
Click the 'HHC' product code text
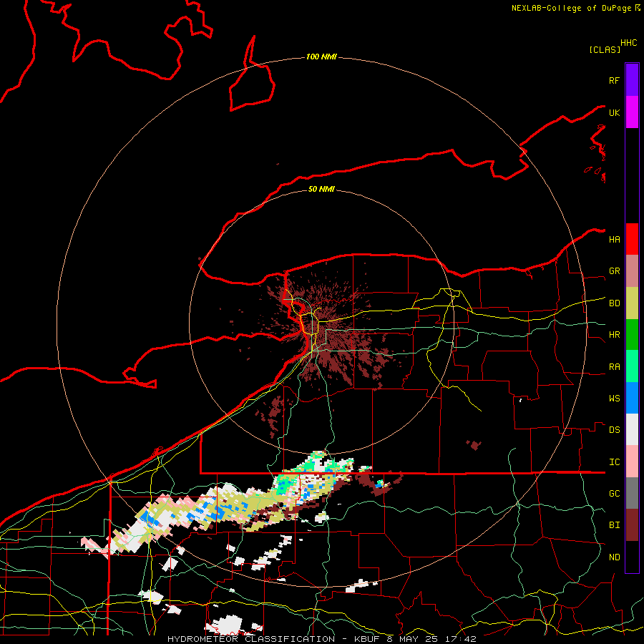628,43
